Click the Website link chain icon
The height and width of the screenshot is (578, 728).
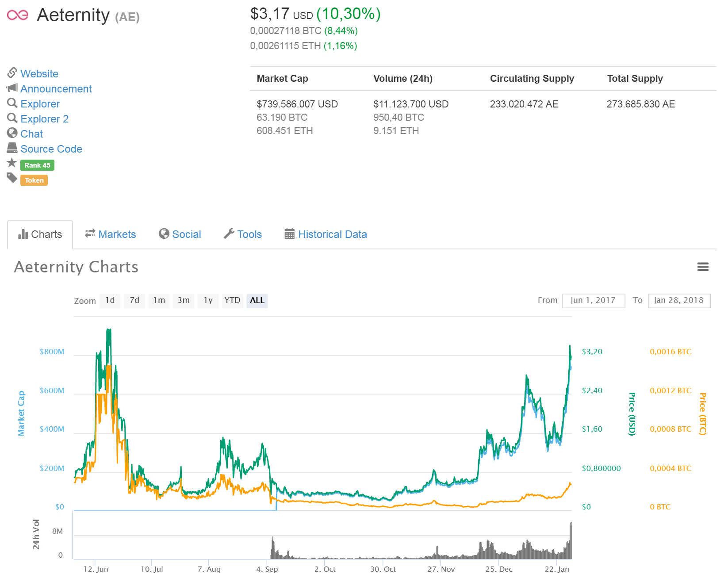coord(12,73)
